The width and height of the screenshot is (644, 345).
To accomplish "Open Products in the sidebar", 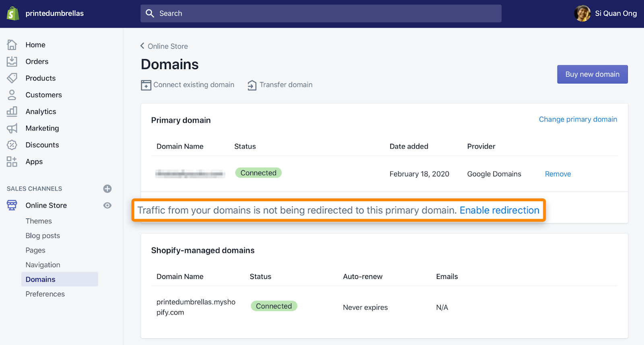I will click(x=41, y=78).
